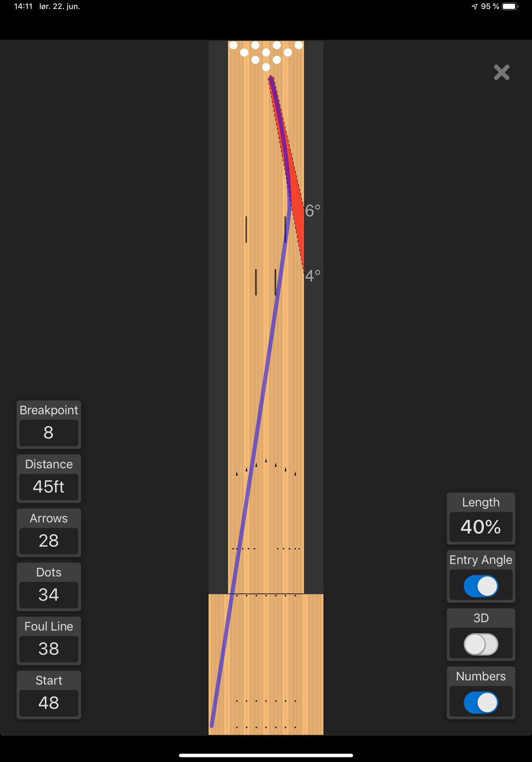
Task: Click the 6° entry angle label
Action: click(x=313, y=210)
